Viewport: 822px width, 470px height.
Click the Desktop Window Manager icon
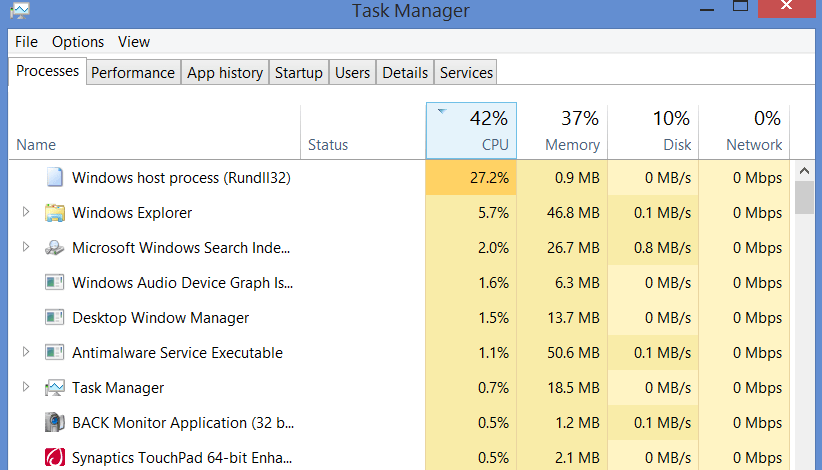(x=55, y=318)
